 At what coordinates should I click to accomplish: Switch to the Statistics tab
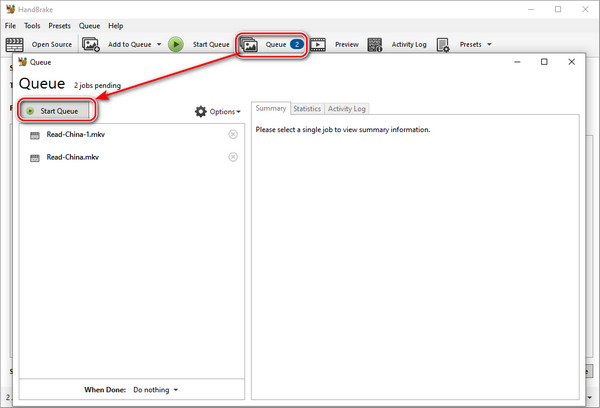[307, 109]
